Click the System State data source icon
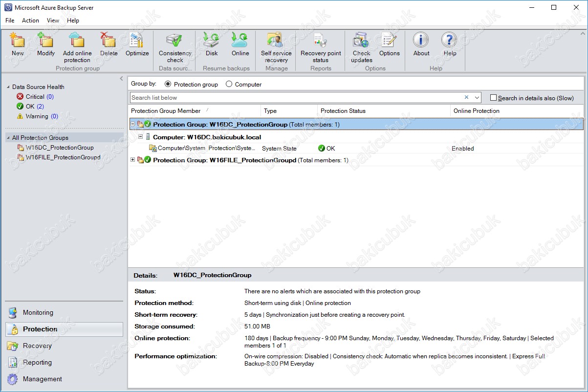 tap(153, 148)
